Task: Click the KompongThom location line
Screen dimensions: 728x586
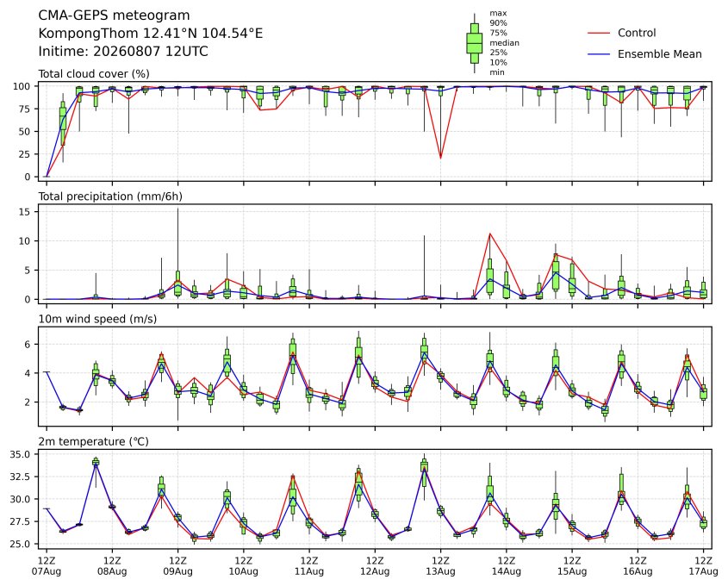Action: 151,34
